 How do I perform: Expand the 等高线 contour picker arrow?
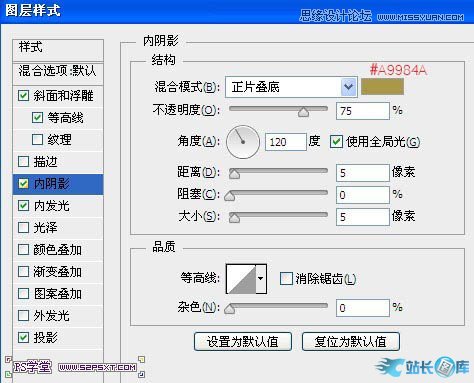click(261, 279)
